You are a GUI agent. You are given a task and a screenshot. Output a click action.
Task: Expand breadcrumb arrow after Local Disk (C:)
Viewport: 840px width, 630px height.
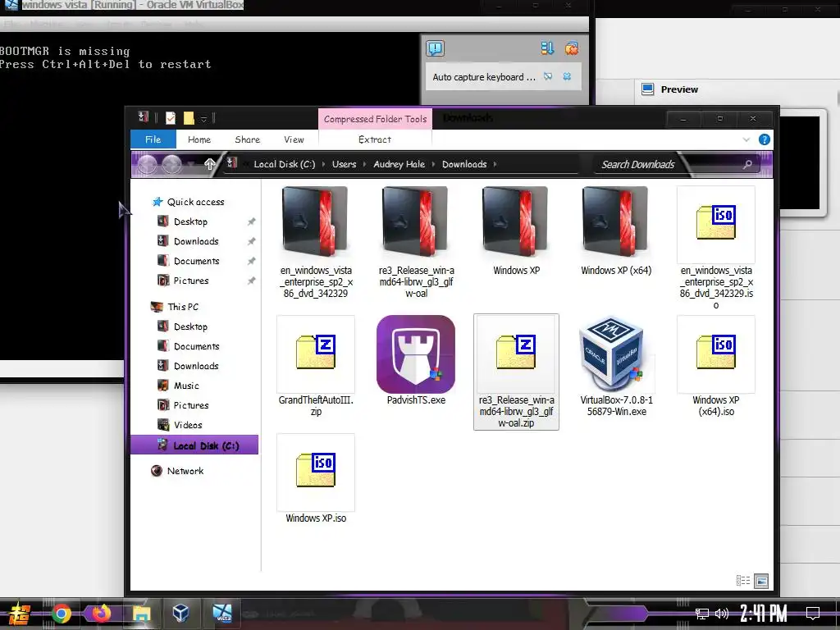(323, 164)
